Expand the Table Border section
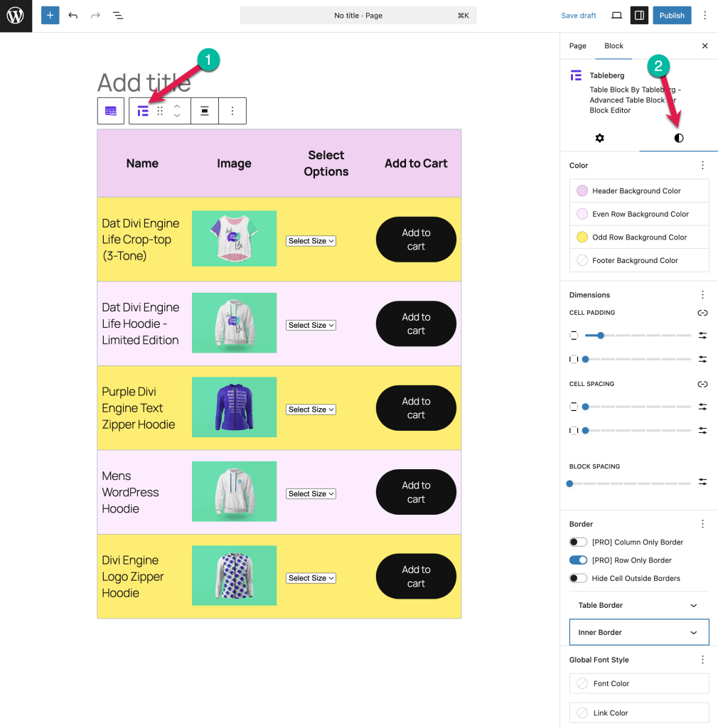This screenshot has height=728, width=718. coord(639,605)
